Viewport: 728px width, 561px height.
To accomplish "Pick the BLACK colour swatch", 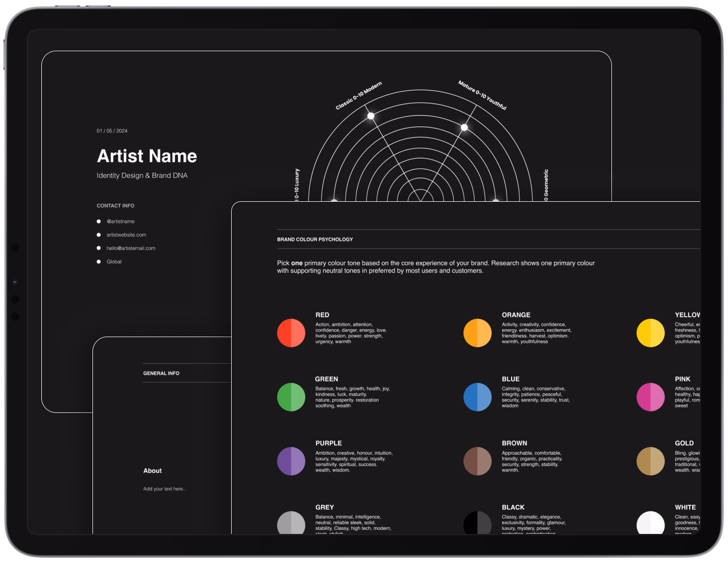I will point(478,523).
